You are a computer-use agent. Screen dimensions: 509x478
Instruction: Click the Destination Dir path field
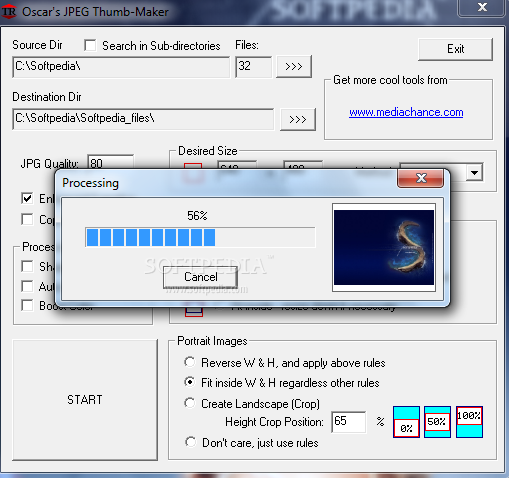click(x=143, y=119)
